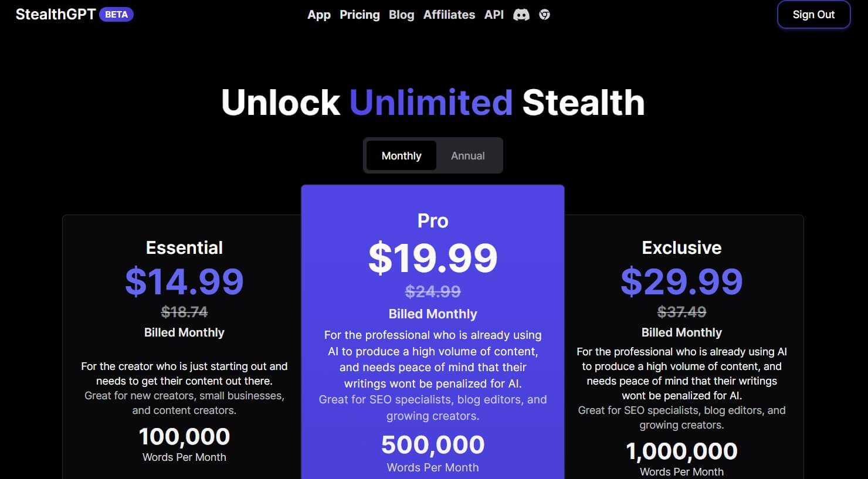Image resolution: width=868 pixels, height=479 pixels.
Task: Click the word Unlimited in the headline
Action: (431, 103)
